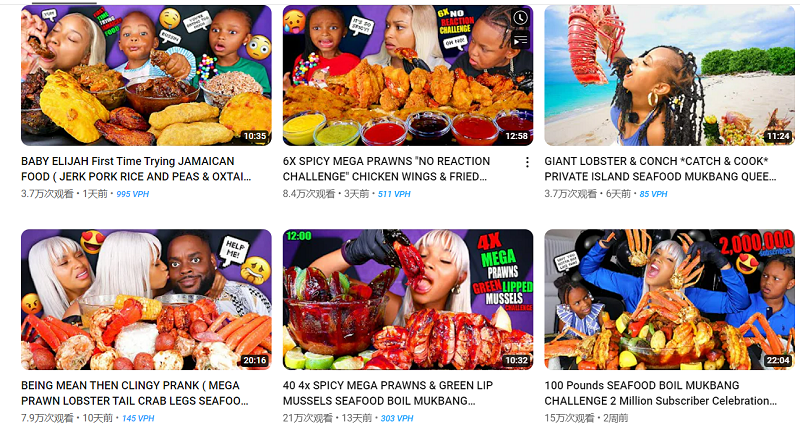Click title BABY ELIJAH First Time Trying JAMAICAN FOOD

[x=136, y=169]
